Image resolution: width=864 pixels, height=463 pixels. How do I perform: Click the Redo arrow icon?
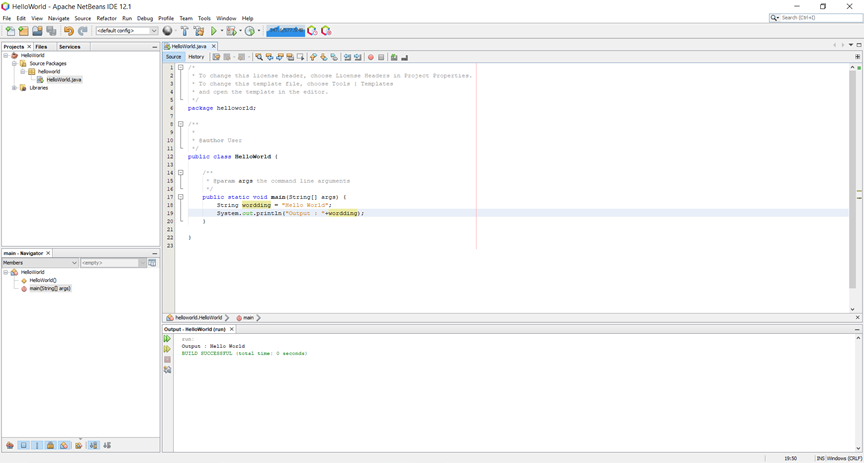(83, 31)
